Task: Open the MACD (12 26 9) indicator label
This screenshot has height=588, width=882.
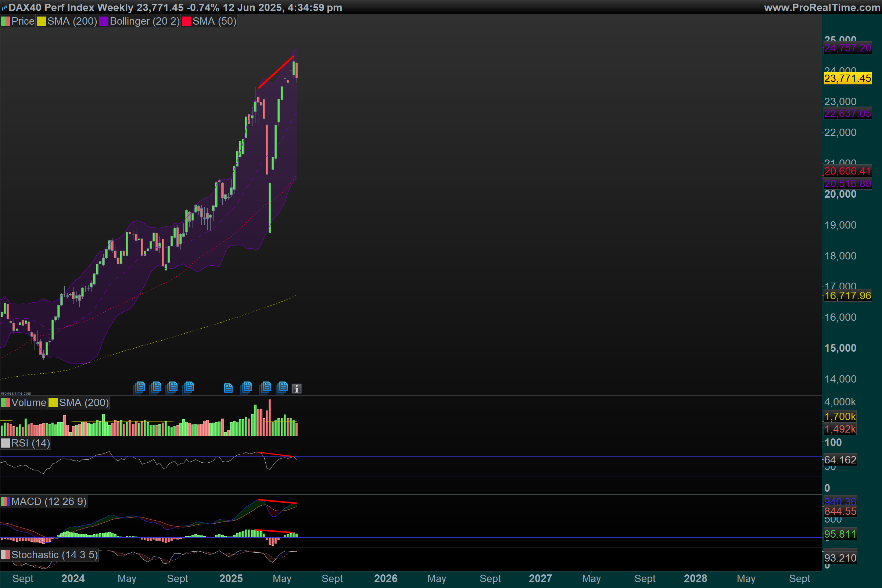Action: click(x=49, y=501)
